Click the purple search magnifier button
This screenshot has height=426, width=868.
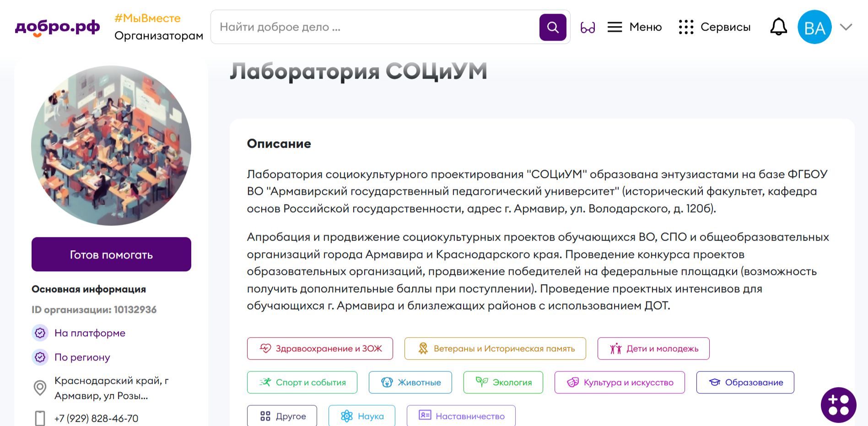pos(552,27)
